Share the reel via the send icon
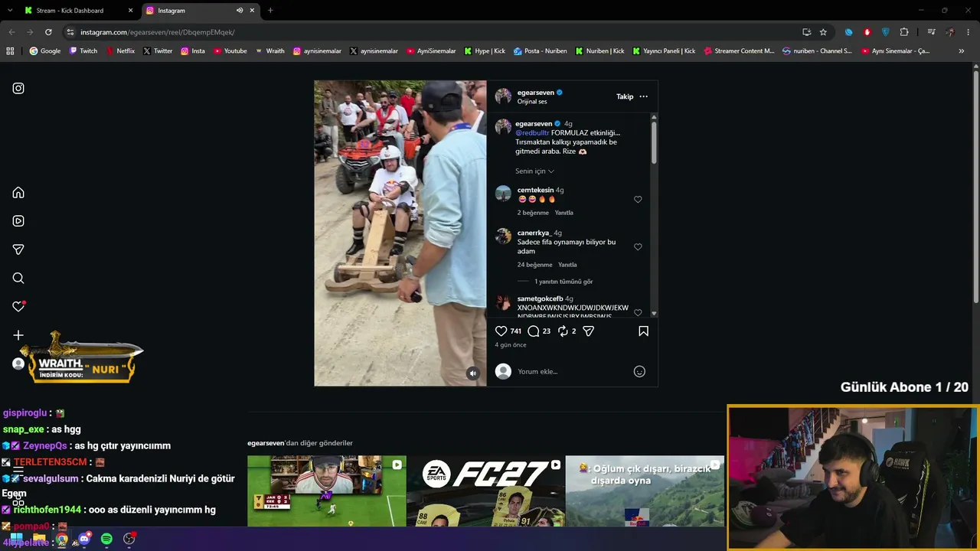 [x=589, y=331]
